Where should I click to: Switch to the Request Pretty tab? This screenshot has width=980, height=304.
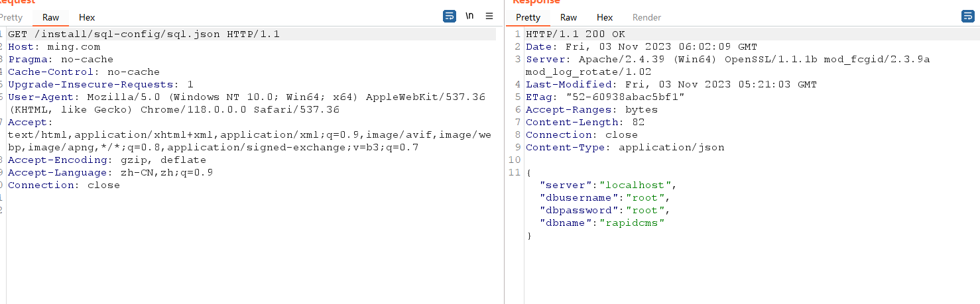(11, 18)
